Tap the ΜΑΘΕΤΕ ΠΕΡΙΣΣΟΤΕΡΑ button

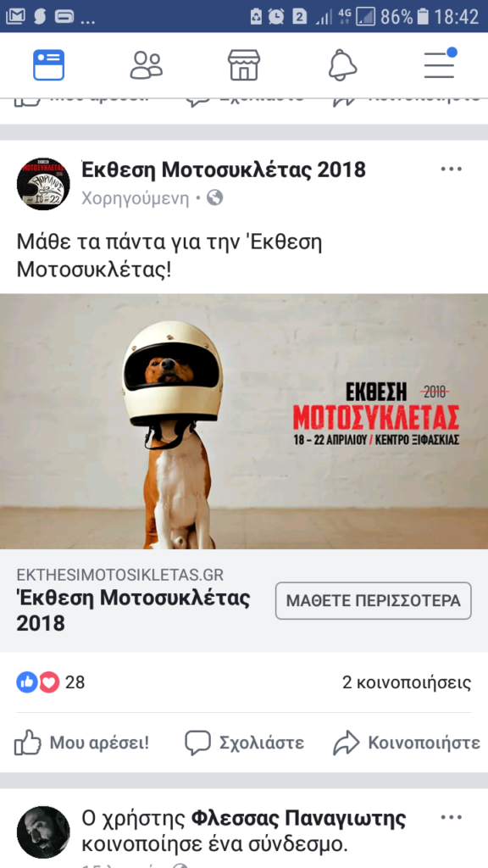[x=374, y=601]
